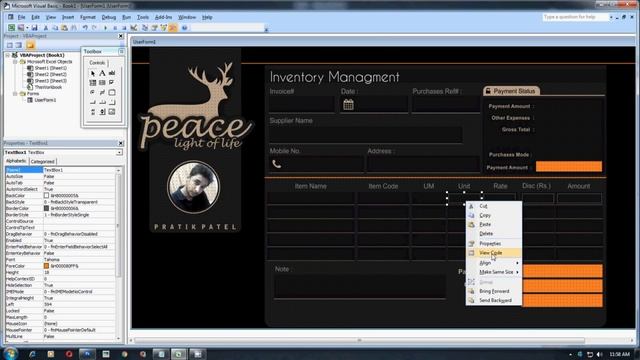The height and width of the screenshot is (360, 640).
Task: Choose View Code from context menu
Action: (x=493, y=253)
